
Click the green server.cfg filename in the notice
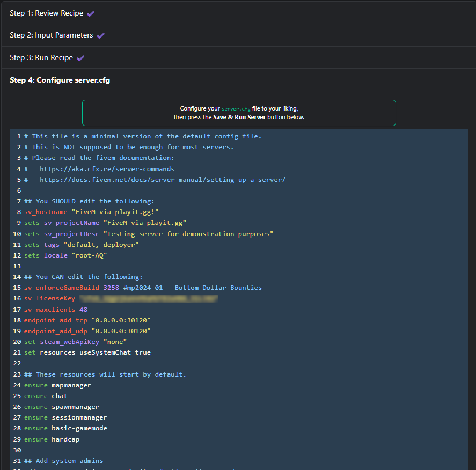click(x=236, y=108)
